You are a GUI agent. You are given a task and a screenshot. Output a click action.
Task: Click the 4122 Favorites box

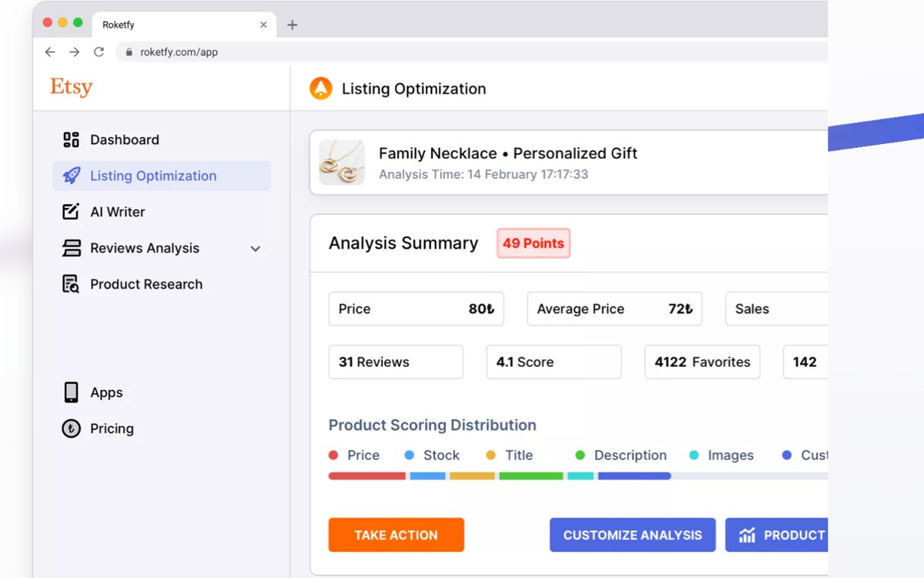point(702,362)
